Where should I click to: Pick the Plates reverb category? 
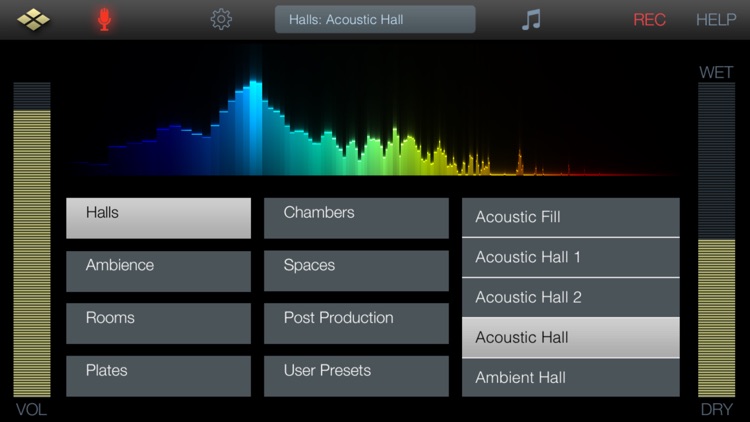pos(158,376)
